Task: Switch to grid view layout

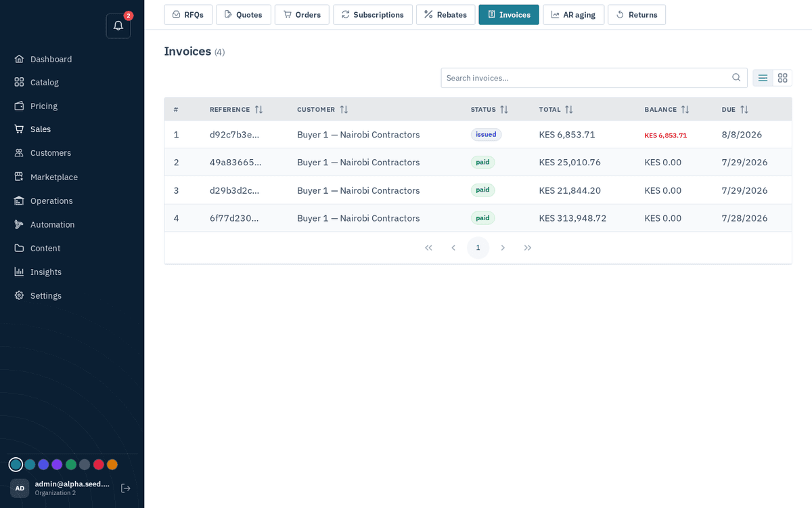Action: (782, 78)
